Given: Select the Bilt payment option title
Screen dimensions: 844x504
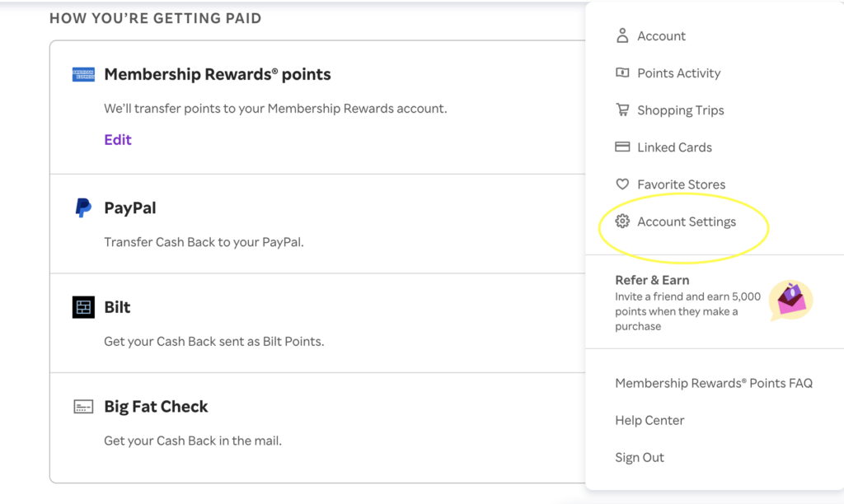Looking at the screenshot, I should pos(117,307).
